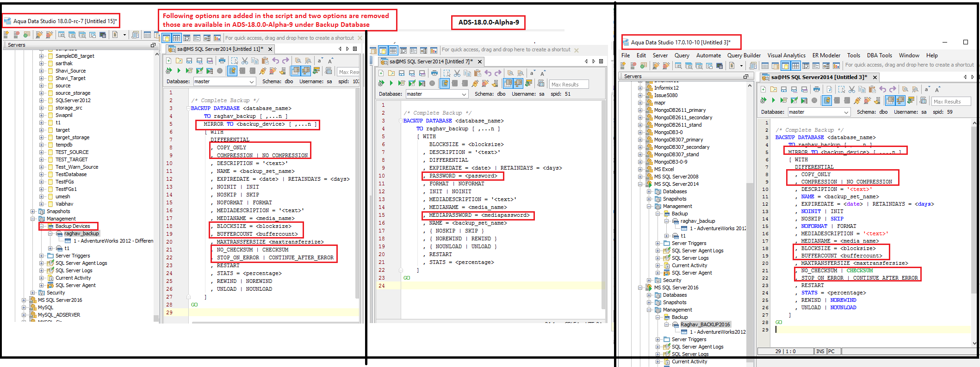Select raghav_backup under Backup Devices
This screenshot has height=367, width=980.
(x=81, y=233)
